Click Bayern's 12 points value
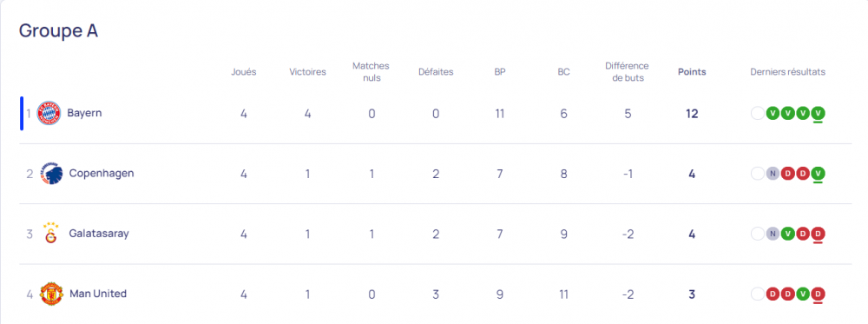Screen dimensions: 868x324 692,114
